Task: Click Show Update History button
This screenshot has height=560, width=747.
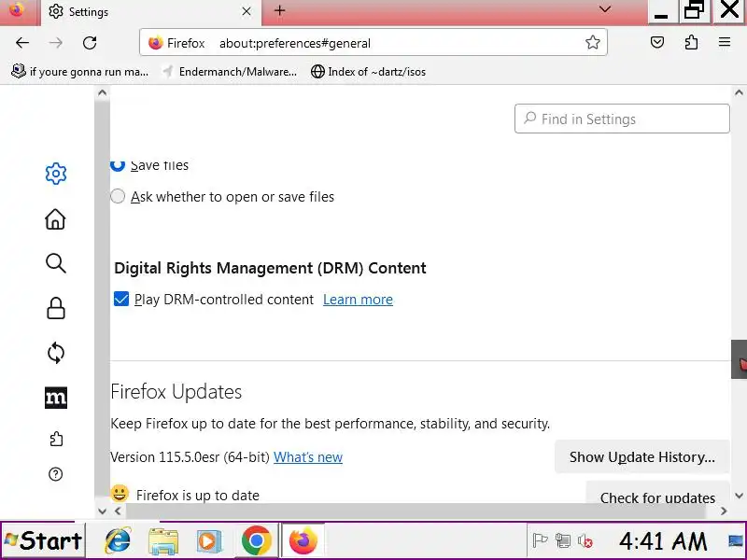Action: (x=642, y=457)
